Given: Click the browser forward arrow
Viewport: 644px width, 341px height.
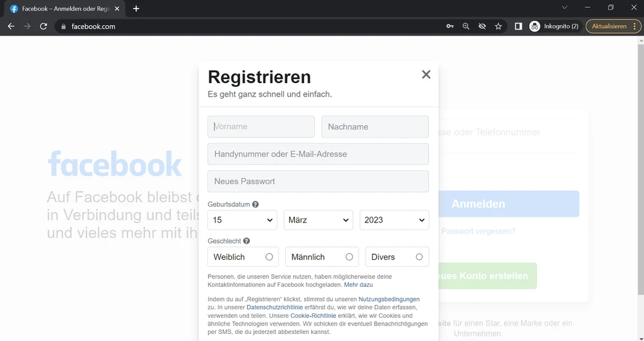Looking at the screenshot, I should pyautogui.click(x=27, y=26).
